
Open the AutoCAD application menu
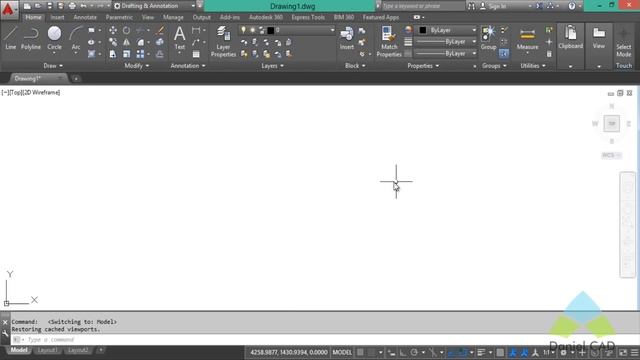click(8, 9)
